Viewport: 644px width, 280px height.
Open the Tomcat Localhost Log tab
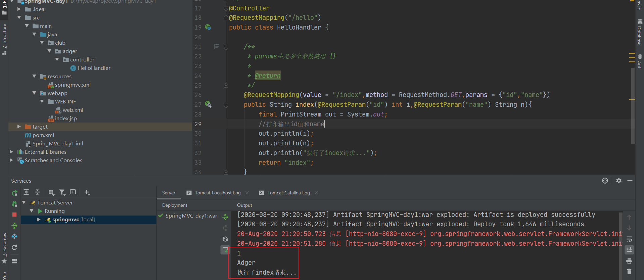[218, 193]
